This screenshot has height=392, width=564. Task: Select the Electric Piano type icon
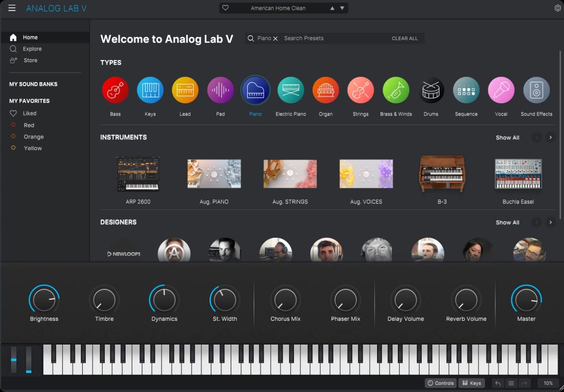click(x=290, y=90)
